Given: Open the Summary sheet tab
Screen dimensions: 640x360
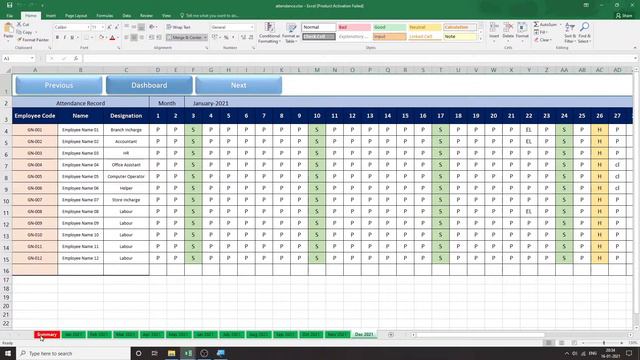Looking at the screenshot, I should pos(47,335).
